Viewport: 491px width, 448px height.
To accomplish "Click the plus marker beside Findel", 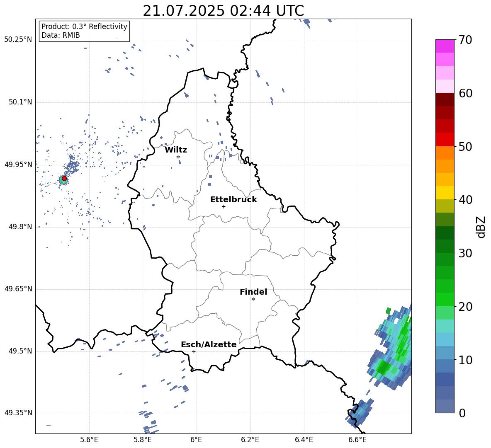I will pyautogui.click(x=253, y=299).
